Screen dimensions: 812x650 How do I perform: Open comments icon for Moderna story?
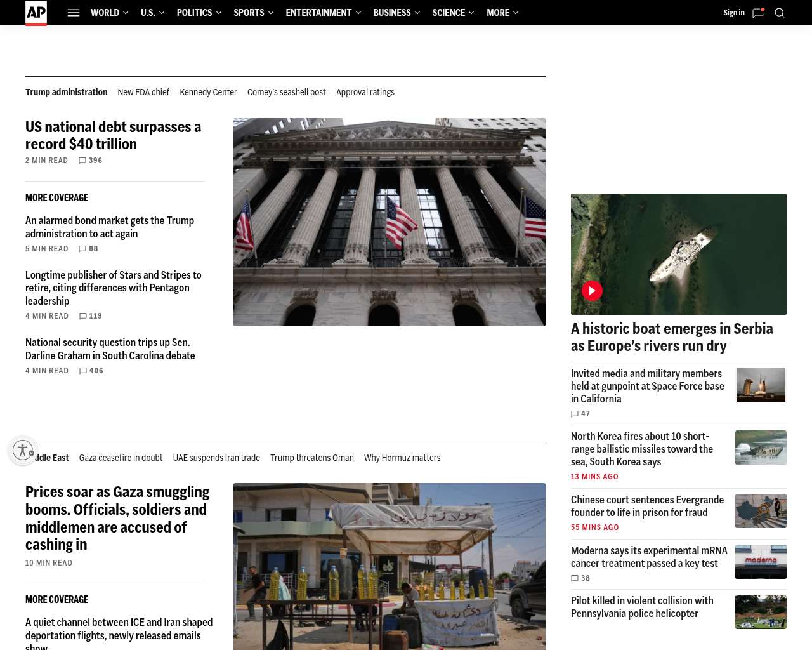pos(575,578)
